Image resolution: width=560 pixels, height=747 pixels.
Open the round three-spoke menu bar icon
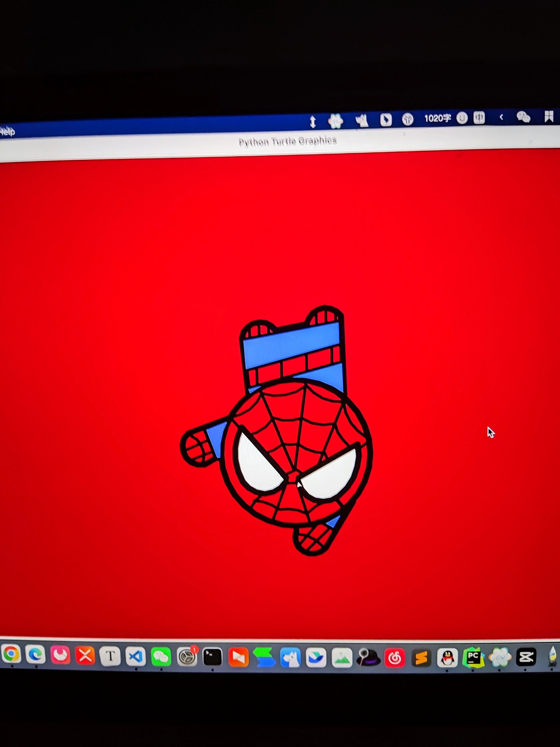408,119
